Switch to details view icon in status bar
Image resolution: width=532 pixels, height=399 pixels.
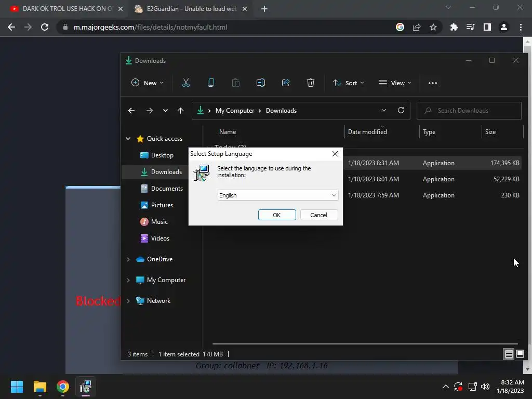pyautogui.click(x=509, y=354)
